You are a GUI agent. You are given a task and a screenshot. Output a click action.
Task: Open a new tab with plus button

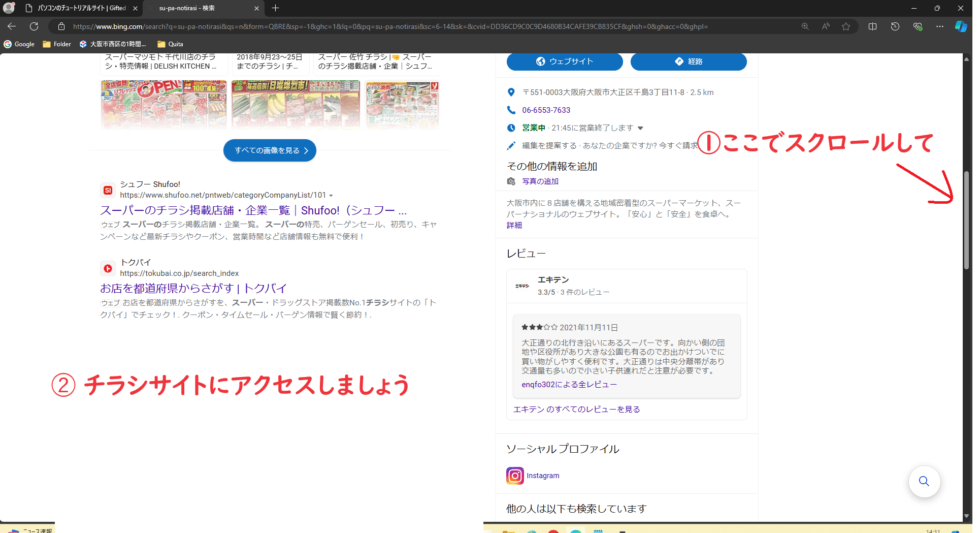(275, 8)
